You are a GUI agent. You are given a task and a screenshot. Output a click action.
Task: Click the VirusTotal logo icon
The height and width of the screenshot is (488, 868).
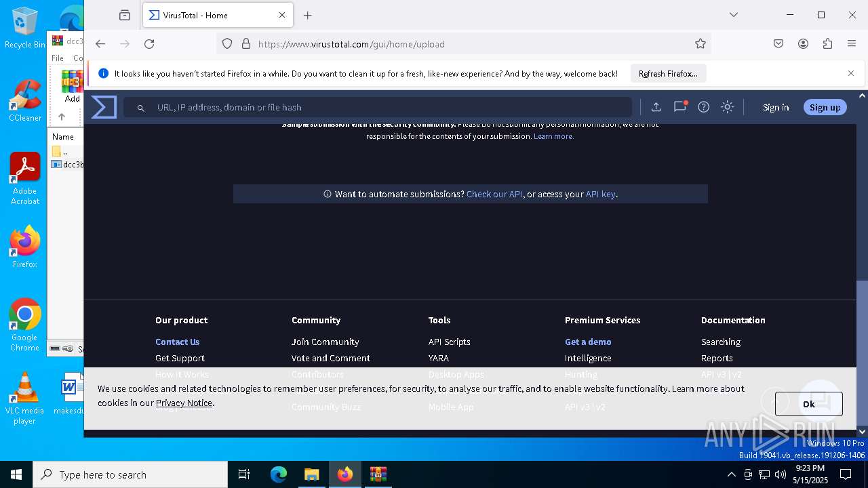(104, 107)
